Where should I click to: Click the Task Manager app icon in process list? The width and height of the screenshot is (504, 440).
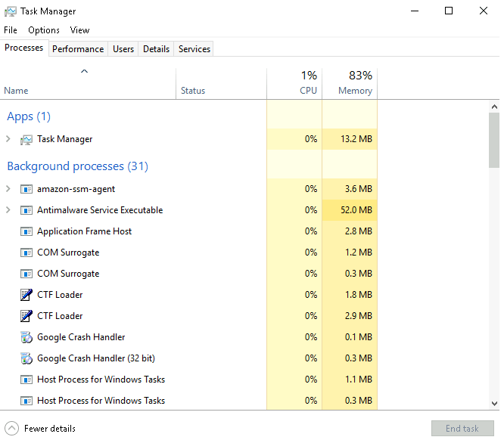pyautogui.click(x=26, y=139)
